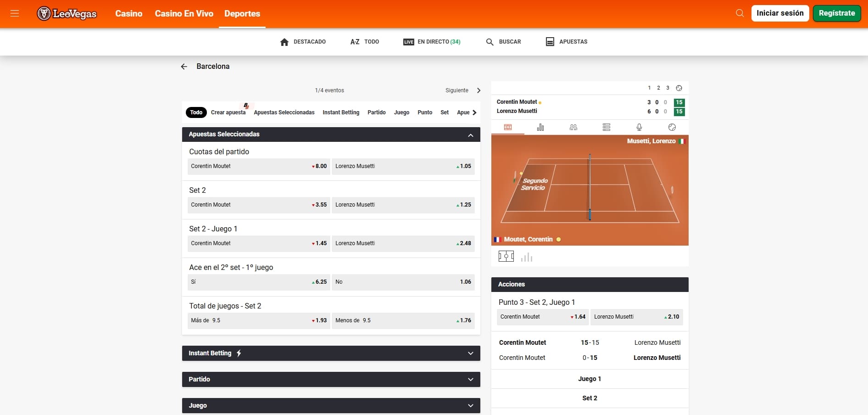Click the mini bar chart icon under court view
The image size is (868, 415).
(527, 257)
